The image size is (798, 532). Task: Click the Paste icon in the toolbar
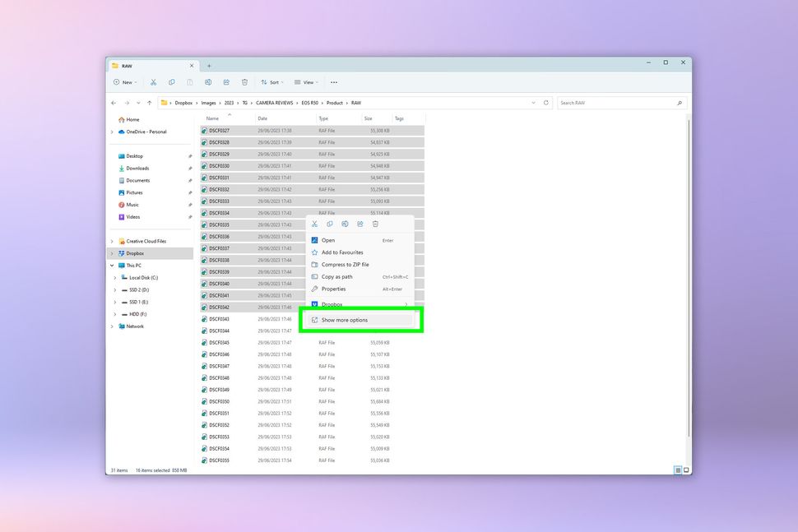point(190,82)
